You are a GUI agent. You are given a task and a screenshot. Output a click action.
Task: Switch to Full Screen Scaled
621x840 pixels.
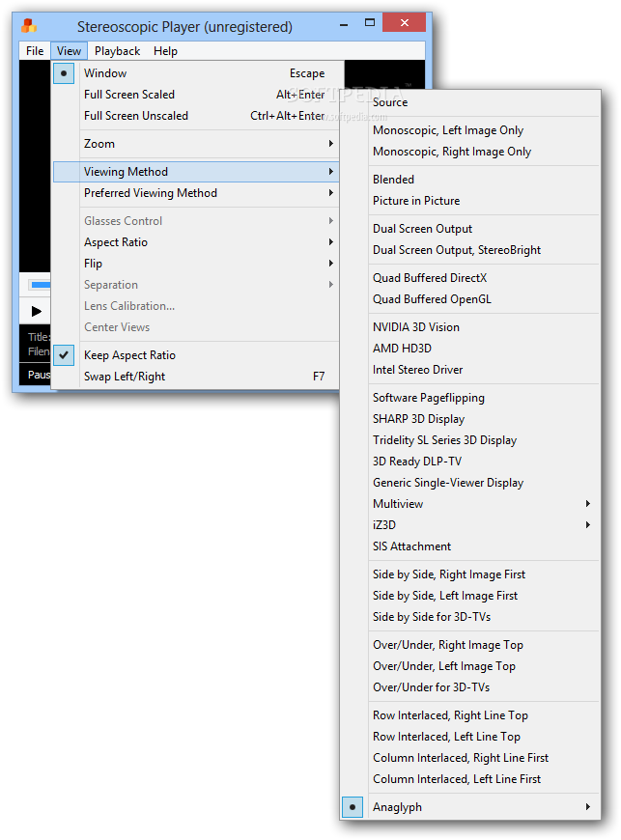coord(196,95)
